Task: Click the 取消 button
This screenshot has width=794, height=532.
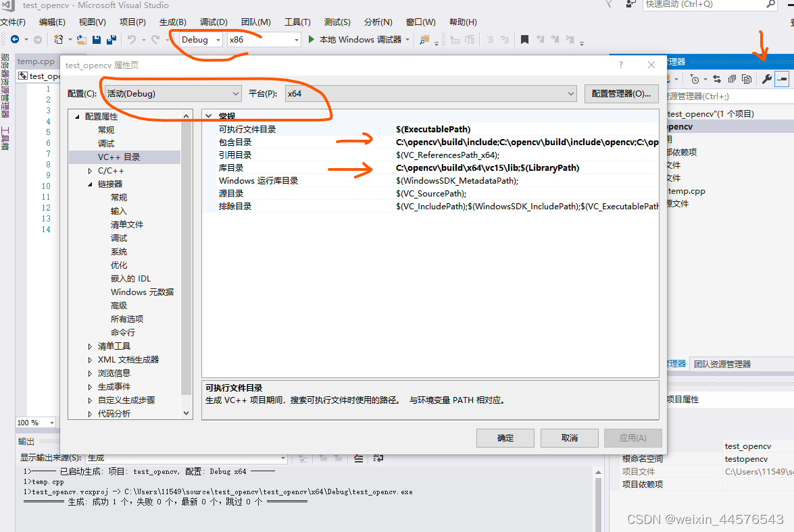Action: pyautogui.click(x=570, y=438)
